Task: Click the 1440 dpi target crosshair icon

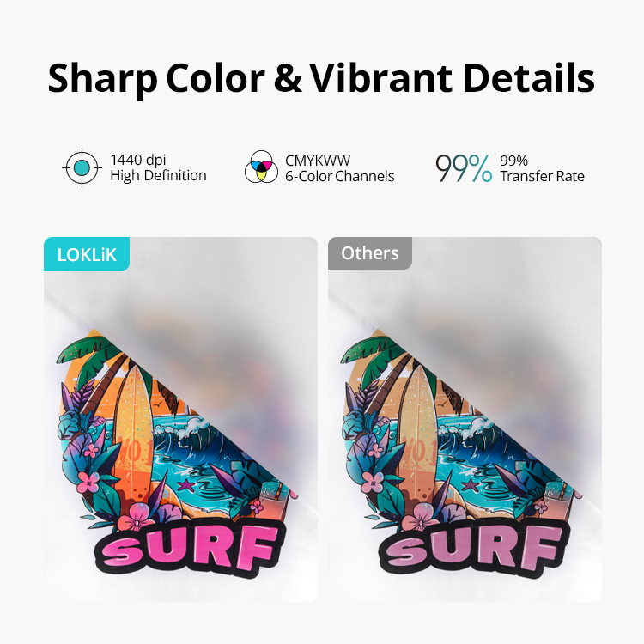Action: click(x=82, y=168)
